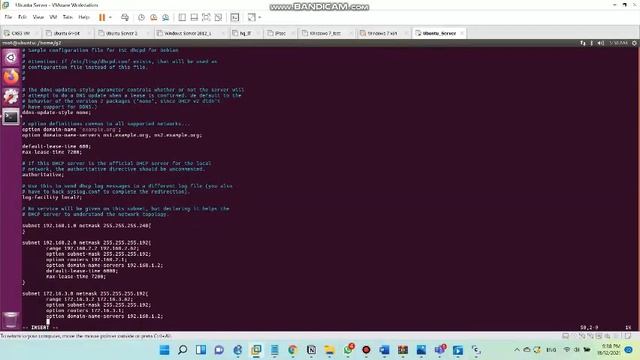Screen dimensions: 640x360
Task: Click the Windows clock and date
Action: pos(610,350)
